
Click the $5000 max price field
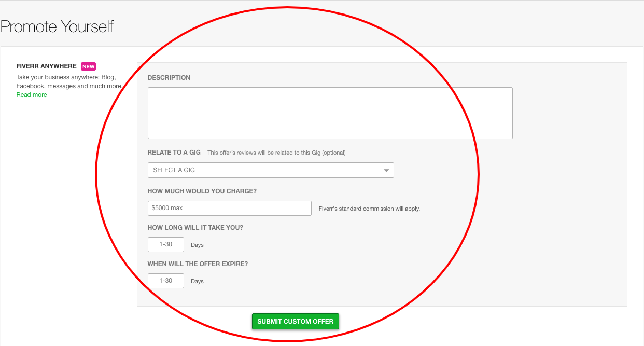[229, 208]
